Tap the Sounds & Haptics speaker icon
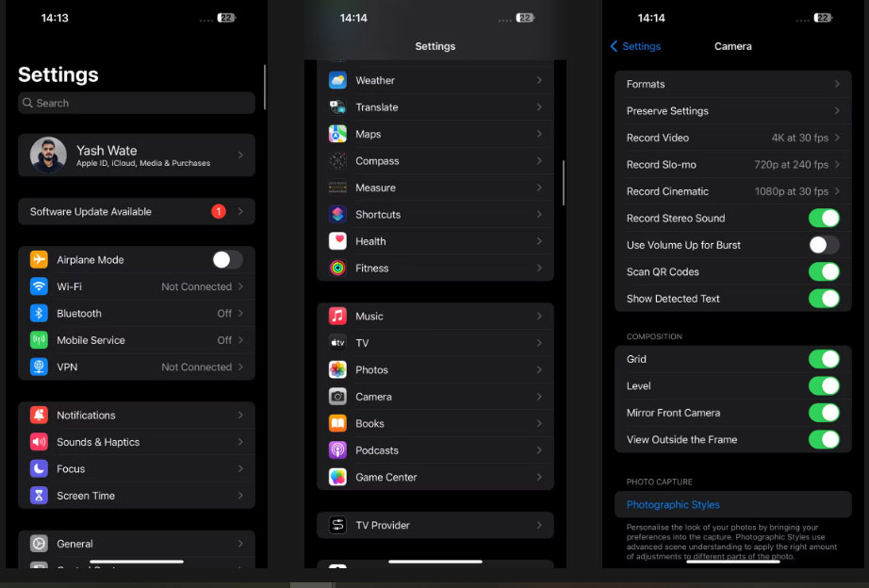The width and height of the screenshot is (869, 588). (39, 442)
